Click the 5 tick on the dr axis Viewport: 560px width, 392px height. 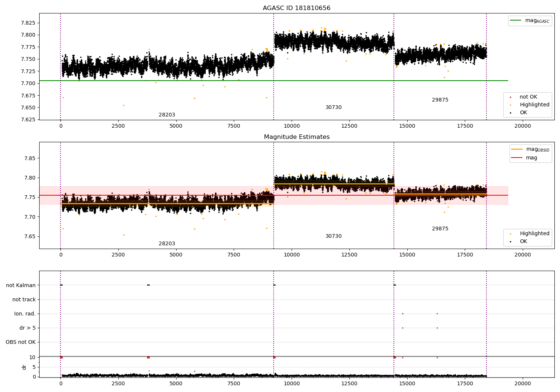34,367
